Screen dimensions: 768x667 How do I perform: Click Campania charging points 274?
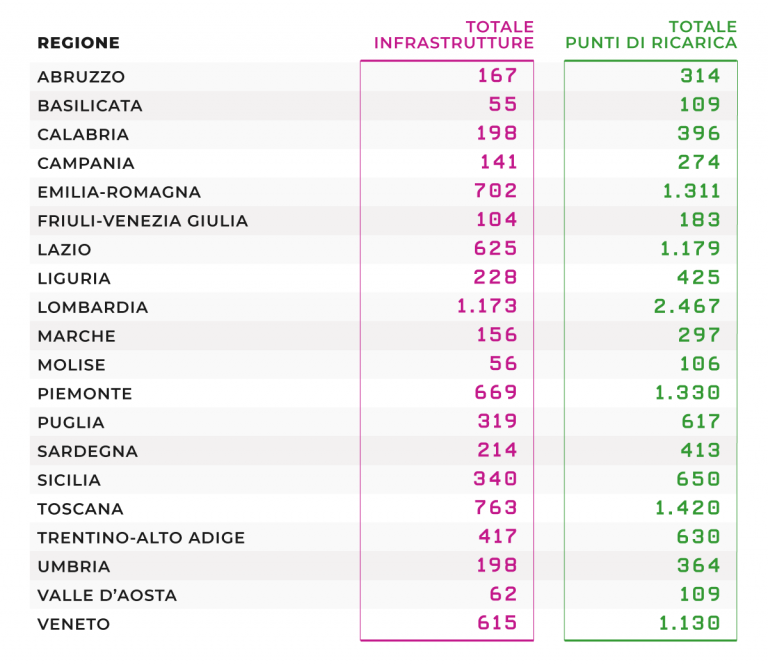699,163
